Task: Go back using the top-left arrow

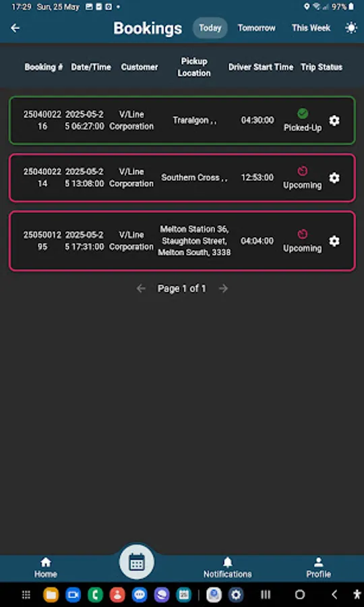Action: [15, 28]
